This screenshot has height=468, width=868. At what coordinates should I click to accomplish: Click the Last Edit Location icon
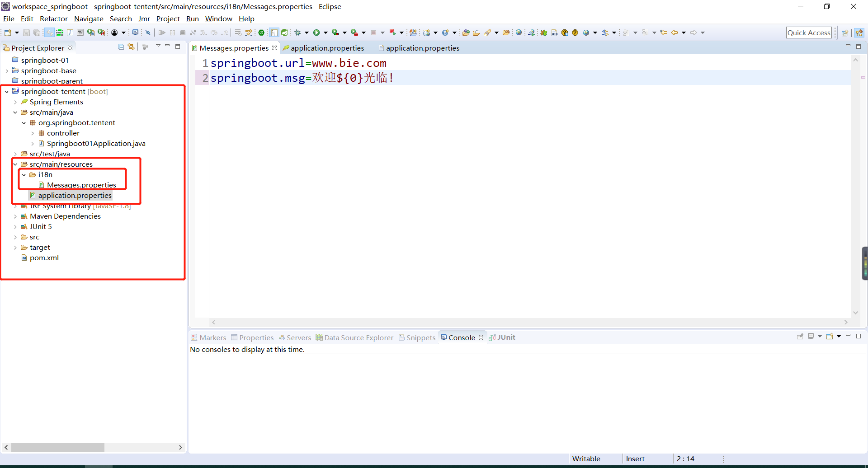(664, 33)
